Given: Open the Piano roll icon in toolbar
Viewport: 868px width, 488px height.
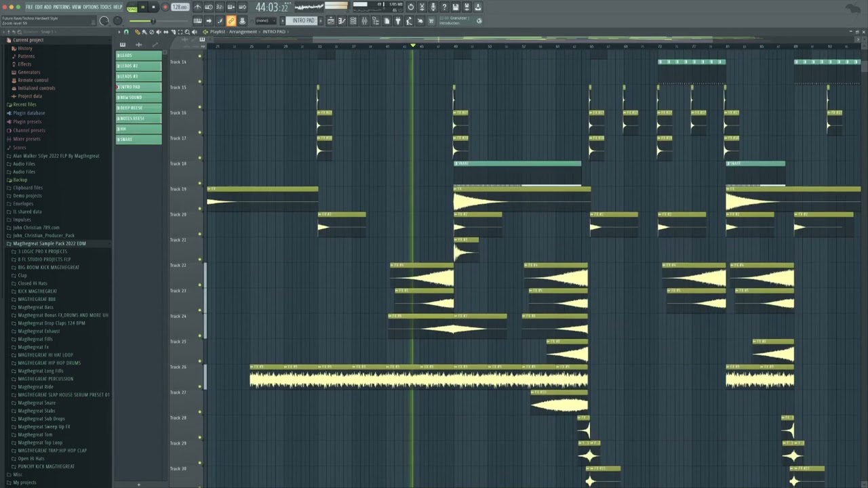Looking at the screenshot, I should (x=342, y=20).
